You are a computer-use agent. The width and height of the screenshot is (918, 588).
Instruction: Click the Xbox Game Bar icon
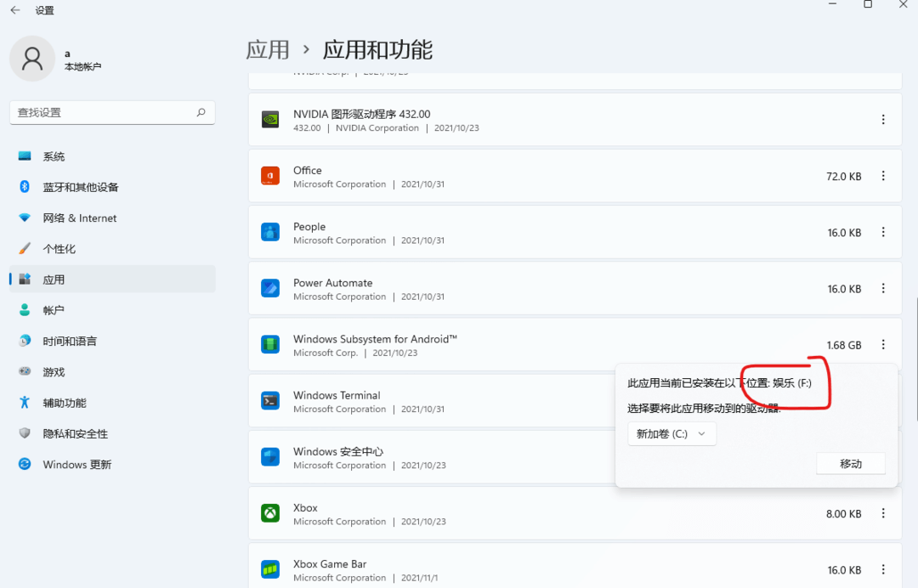(270, 568)
